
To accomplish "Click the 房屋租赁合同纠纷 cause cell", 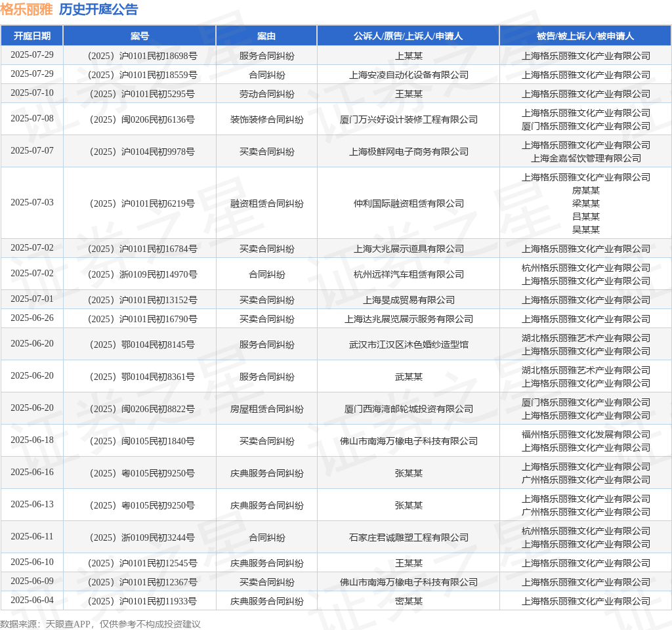I will coord(266,409).
